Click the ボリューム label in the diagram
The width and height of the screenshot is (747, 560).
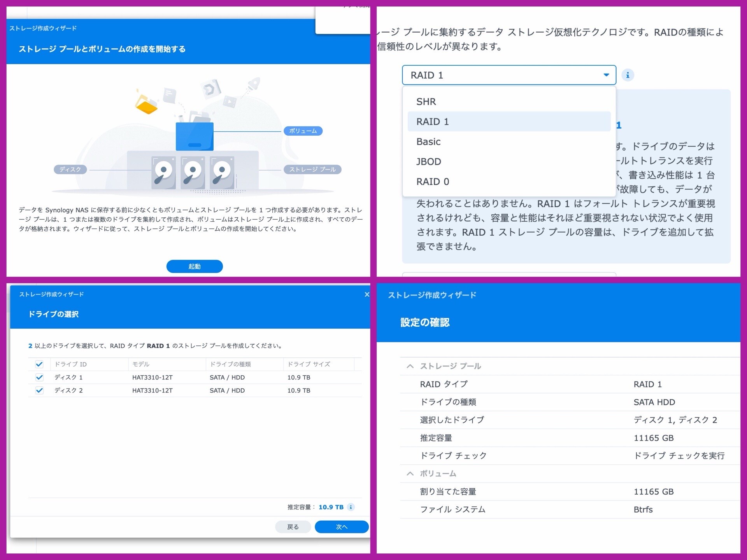pyautogui.click(x=303, y=131)
